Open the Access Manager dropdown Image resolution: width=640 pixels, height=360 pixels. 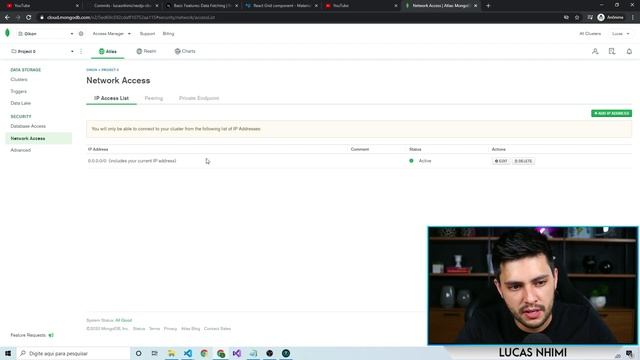pyautogui.click(x=111, y=33)
